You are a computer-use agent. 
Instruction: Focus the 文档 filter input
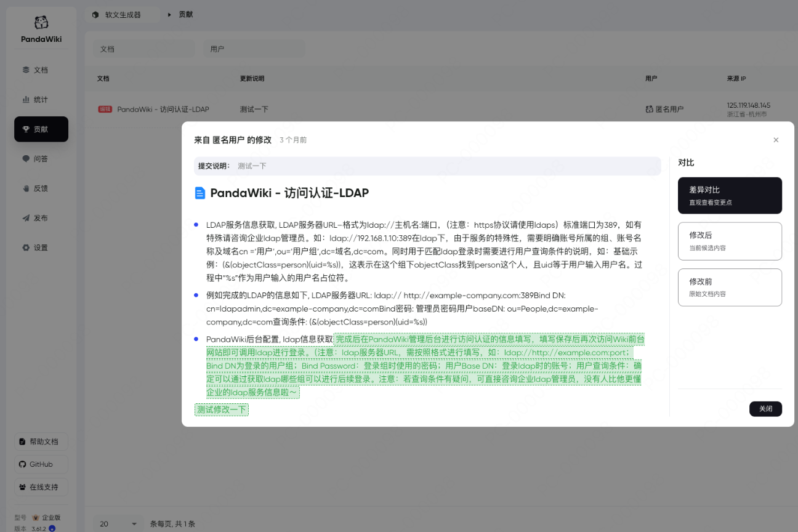coord(143,49)
